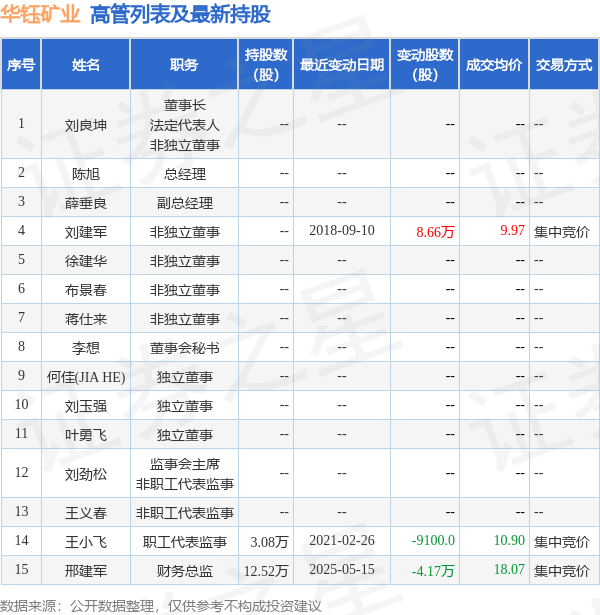
Task: Click the 高管列表及最新持股 heading text
Action: click(180, 15)
